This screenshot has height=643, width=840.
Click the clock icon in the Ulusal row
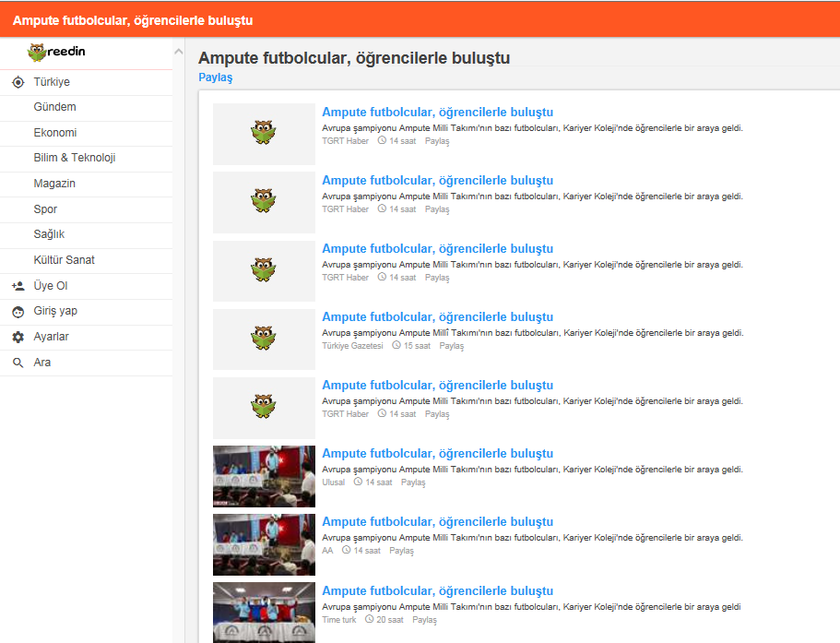coord(358,482)
